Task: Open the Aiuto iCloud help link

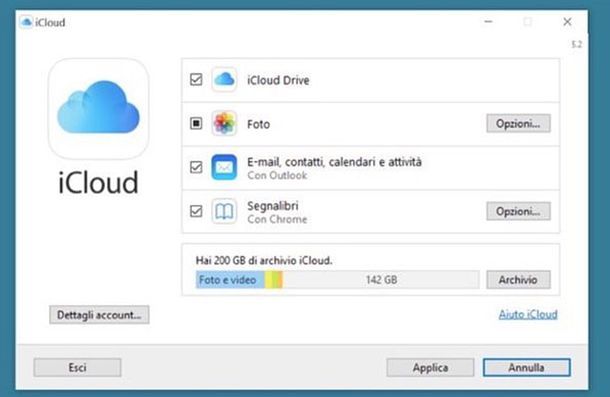Action: 528,314
